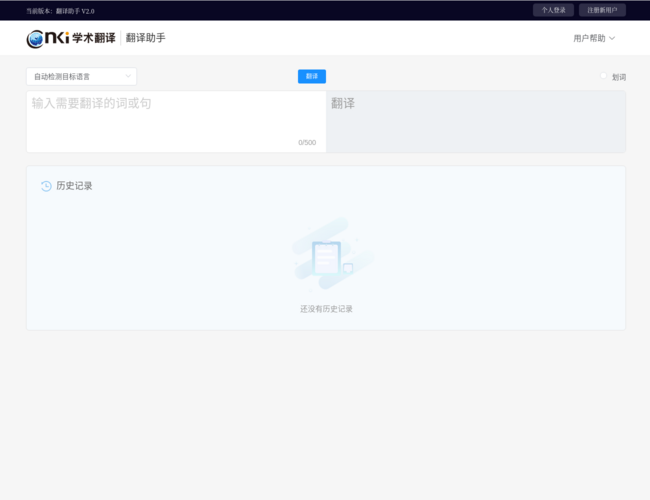Click the 学术翻译 logo text
The height and width of the screenshot is (500, 650).
point(94,38)
